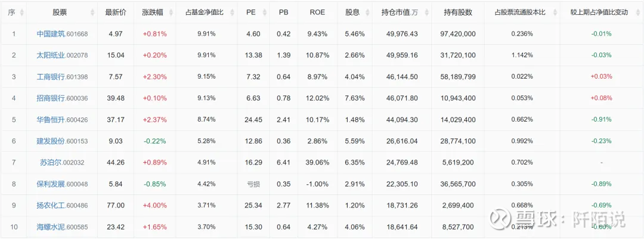The image size is (644, 239).
Task: Open the 华鲁恒升 link
Action: pos(51,120)
